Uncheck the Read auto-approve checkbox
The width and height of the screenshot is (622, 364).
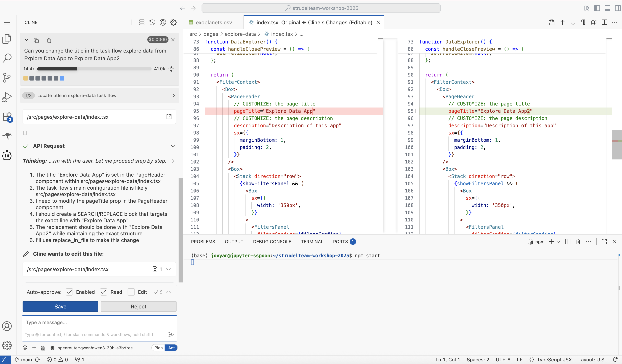tap(104, 292)
